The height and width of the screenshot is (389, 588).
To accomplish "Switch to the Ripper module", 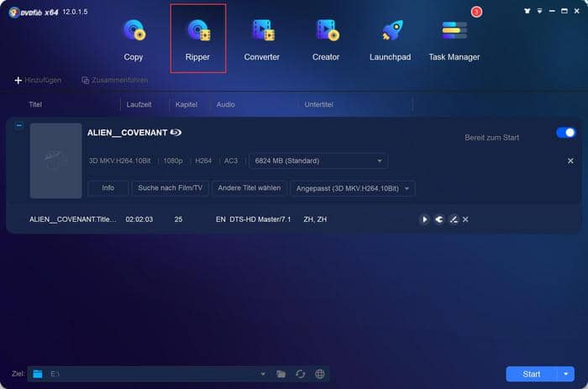I will click(197, 39).
